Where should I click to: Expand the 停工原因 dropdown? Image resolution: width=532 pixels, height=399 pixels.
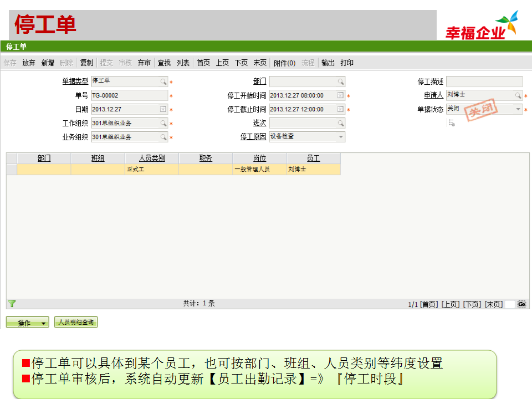(341, 137)
